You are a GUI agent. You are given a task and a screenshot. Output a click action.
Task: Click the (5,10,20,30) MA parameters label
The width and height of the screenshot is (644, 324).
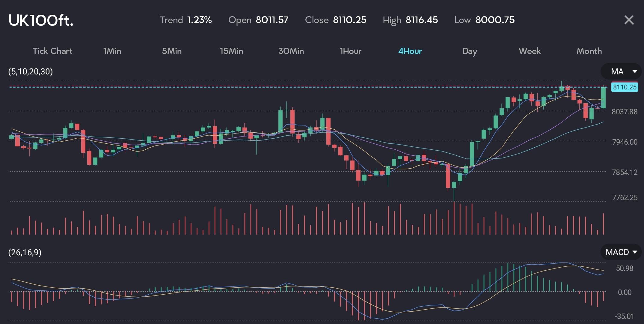[31, 72]
